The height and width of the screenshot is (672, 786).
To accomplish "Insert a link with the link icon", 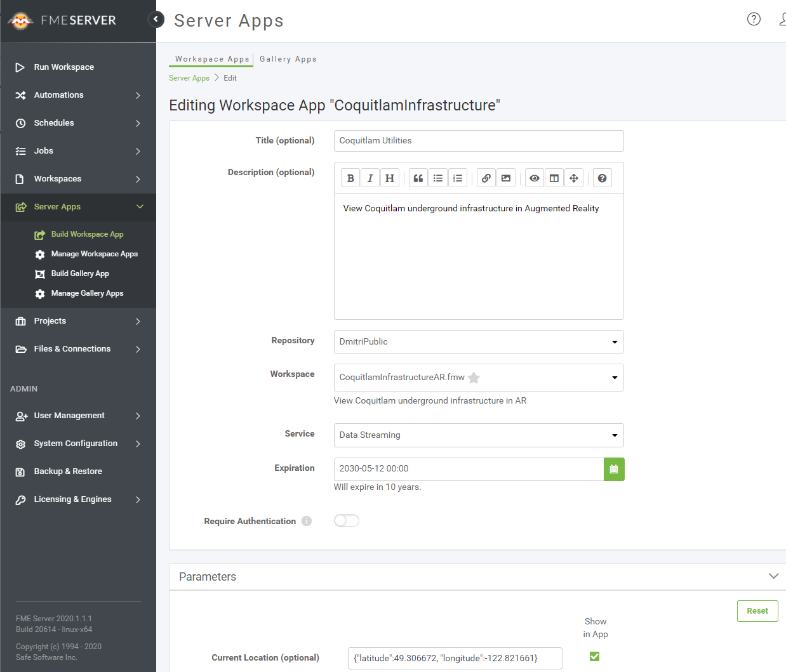I will [x=486, y=178].
